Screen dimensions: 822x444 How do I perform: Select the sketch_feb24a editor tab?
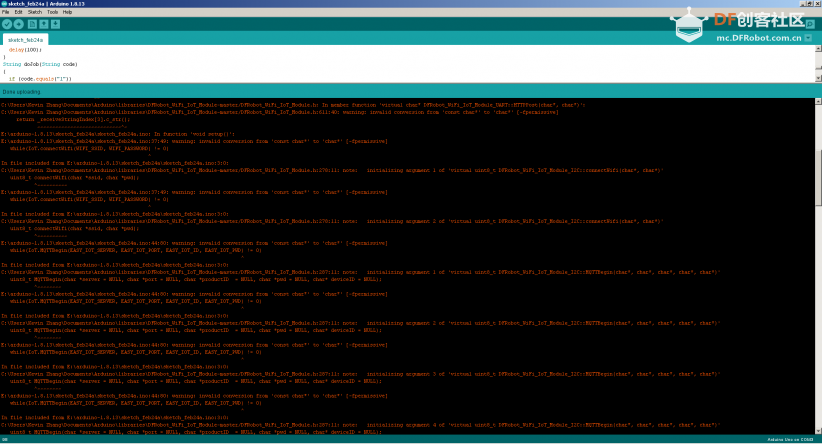pyautogui.click(x=25, y=40)
